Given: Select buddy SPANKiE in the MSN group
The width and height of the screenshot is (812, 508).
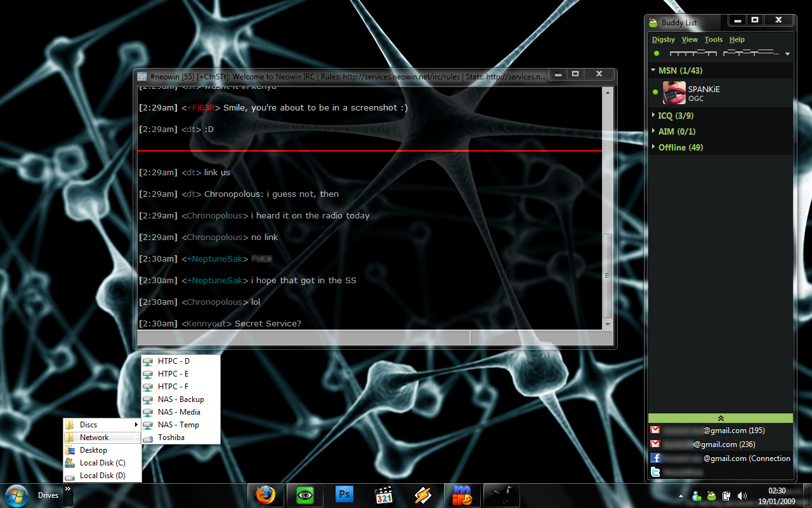Looking at the screenshot, I should pos(721,93).
